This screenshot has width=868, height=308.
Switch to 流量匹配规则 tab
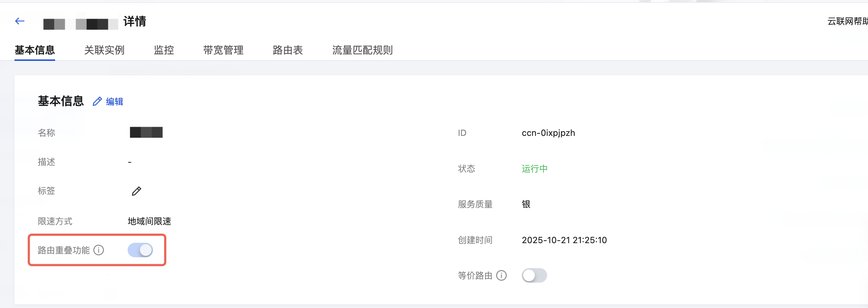363,50
